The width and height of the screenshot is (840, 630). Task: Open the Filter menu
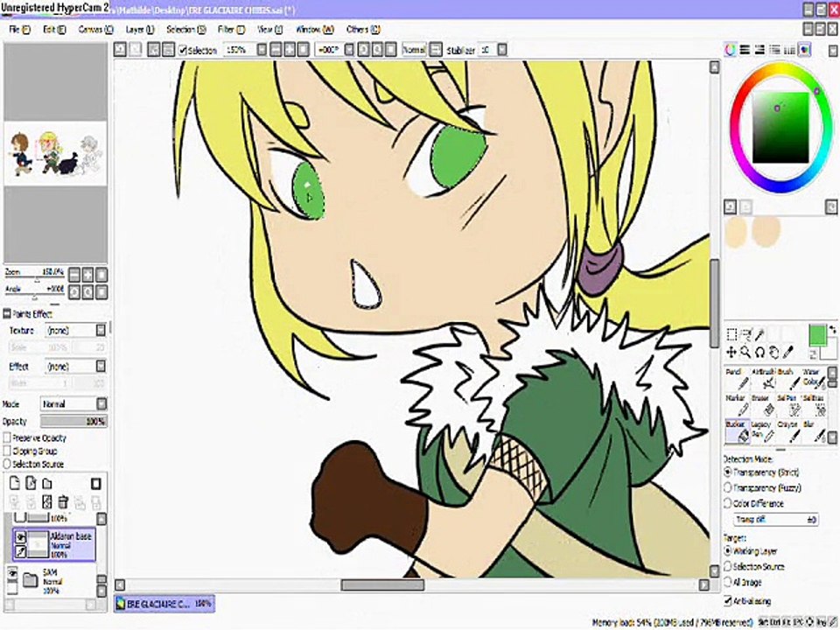tap(231, 30)
